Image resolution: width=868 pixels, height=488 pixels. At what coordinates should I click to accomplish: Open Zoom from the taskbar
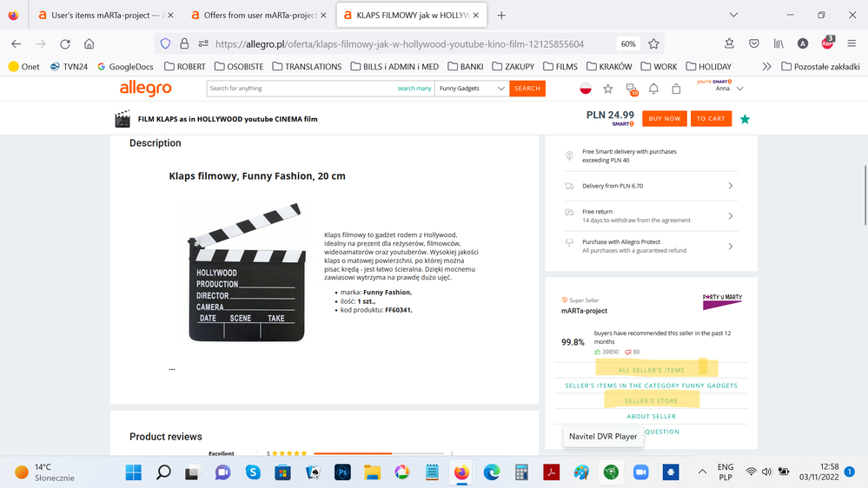[x=640, y=472]
